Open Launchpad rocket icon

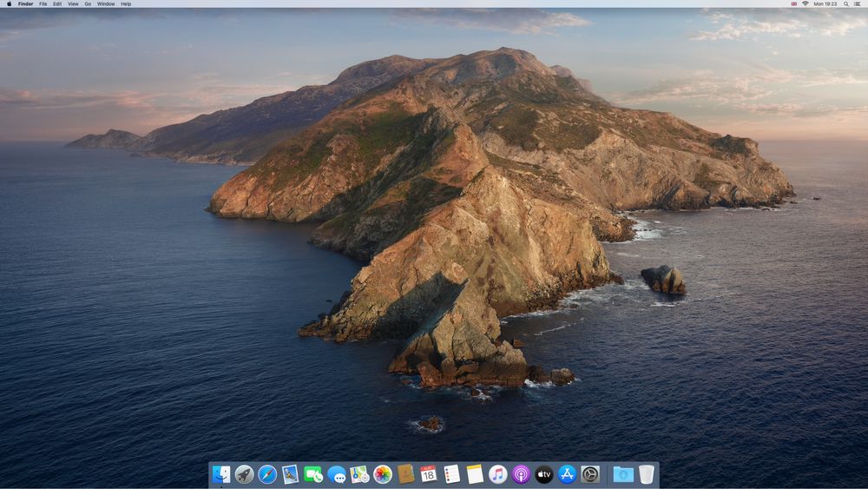tap(244, 474)
